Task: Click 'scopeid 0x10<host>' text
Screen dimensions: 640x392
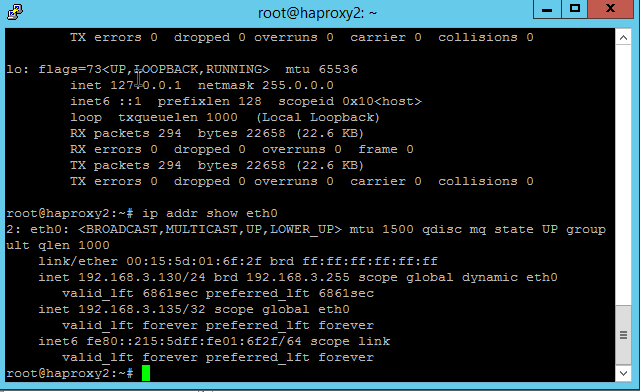Action: (x=350, y=101)
